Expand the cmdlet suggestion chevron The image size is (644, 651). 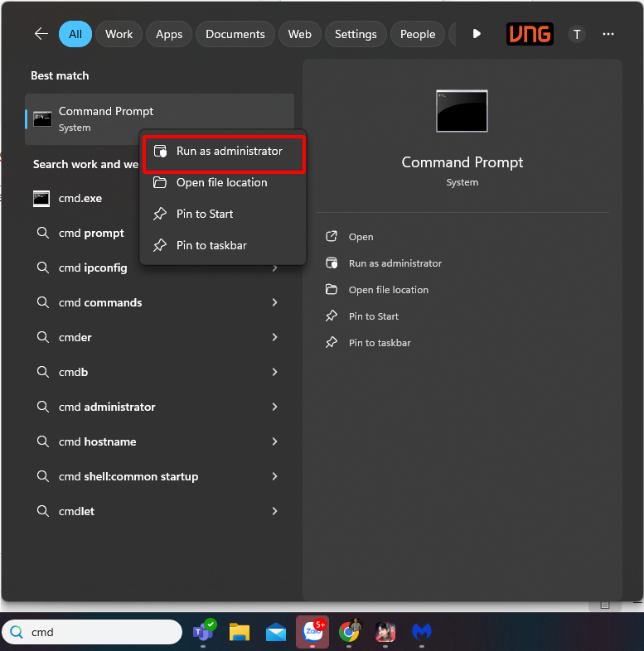[274, 512]
